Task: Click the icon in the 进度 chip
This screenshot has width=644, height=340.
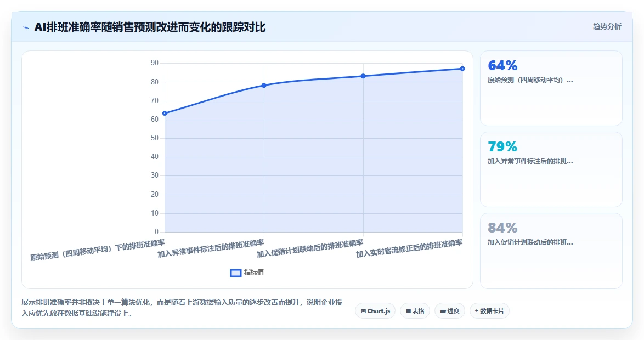Action: (x=443, y=311)
